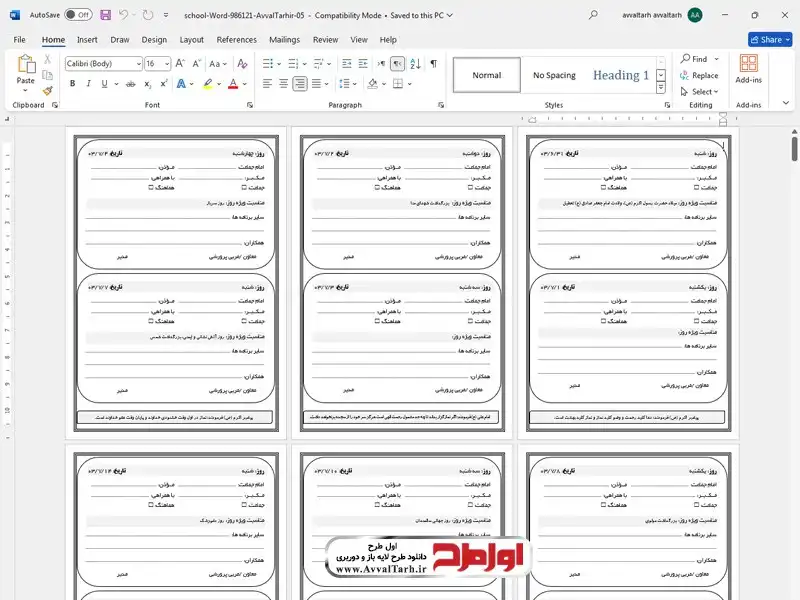Viewport: 800px width, 600px height.
Task: Click the Save icon in the title bar
Action: (106, 15)
